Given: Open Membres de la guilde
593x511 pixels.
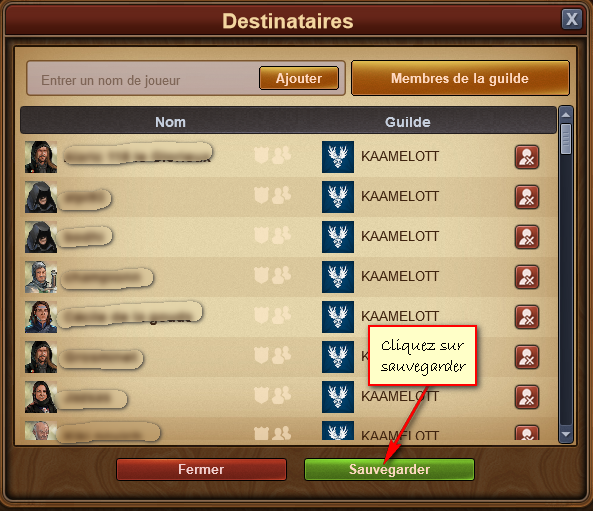Looking at the screenshot, I should (x=460, y=78).
